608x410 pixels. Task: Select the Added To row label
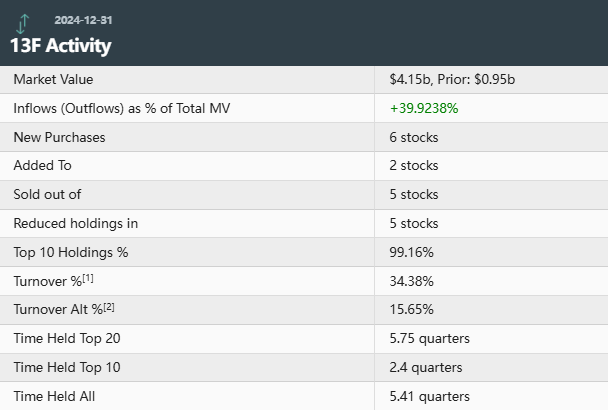point(42,166)
